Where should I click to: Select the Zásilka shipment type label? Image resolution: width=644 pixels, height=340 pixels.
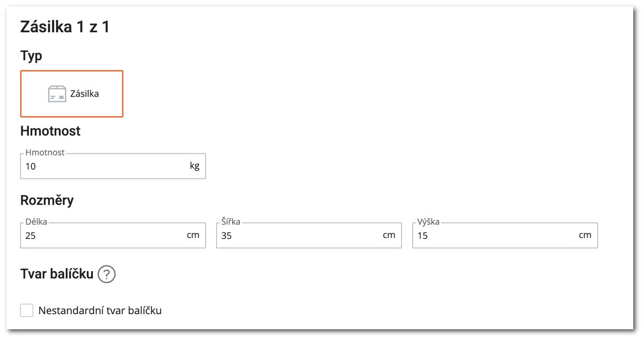85,94
